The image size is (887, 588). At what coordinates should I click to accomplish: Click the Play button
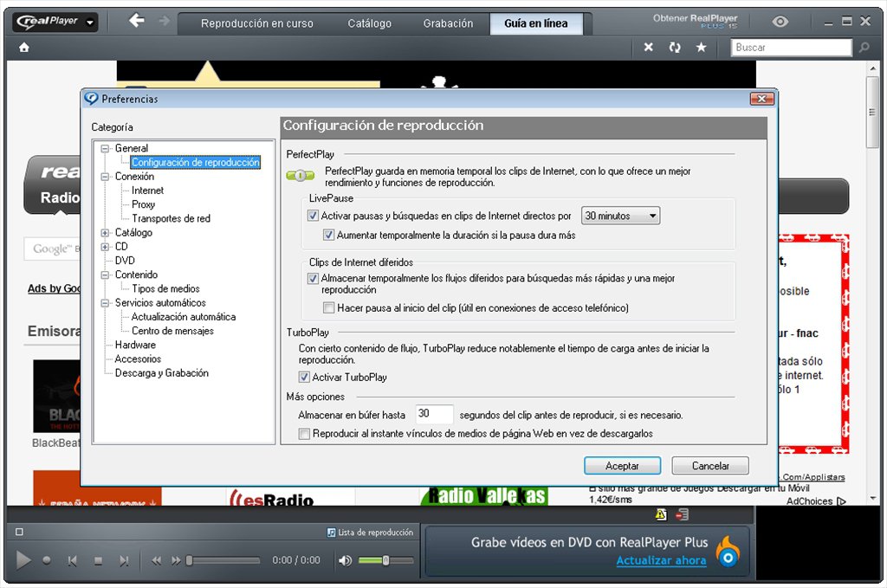23,559
